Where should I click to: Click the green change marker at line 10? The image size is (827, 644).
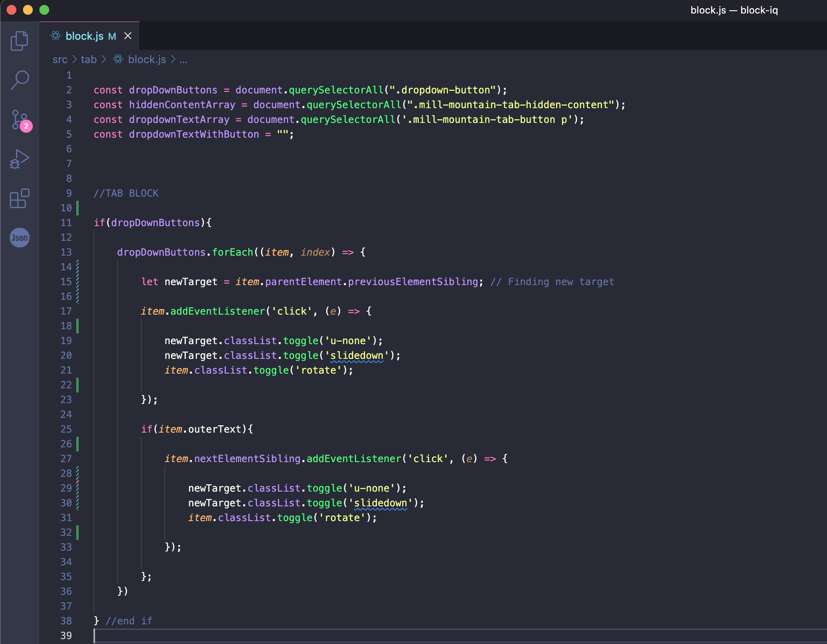tap(77, 208)
